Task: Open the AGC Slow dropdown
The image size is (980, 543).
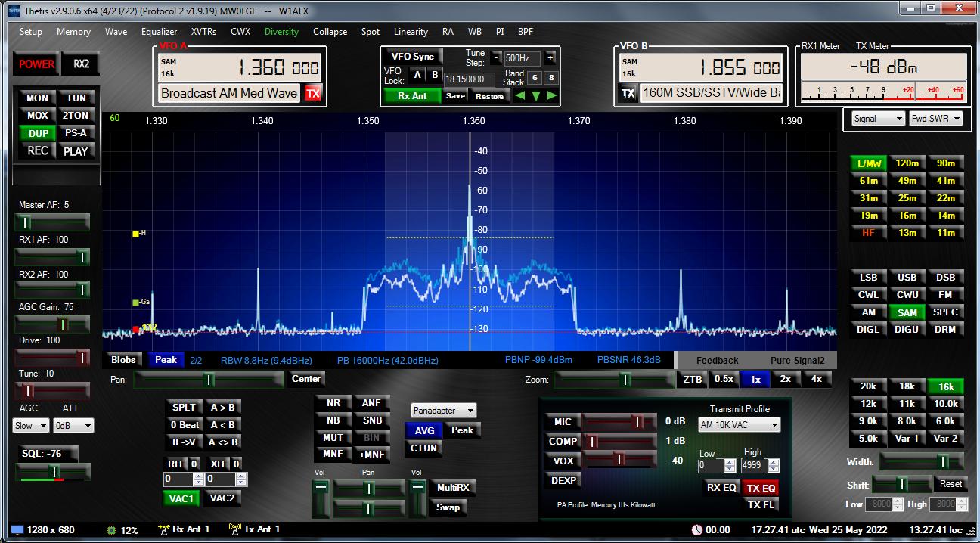Action: [x=31, y=426]
